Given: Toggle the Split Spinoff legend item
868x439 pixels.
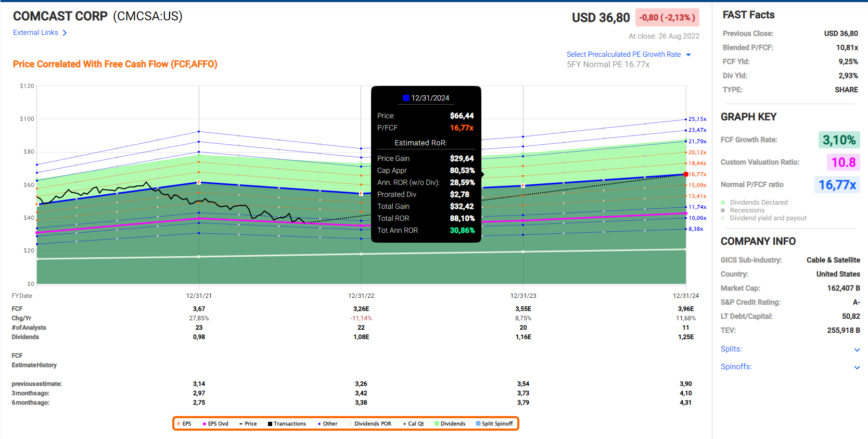Looking at the screenshot, I should click(x=494, y=424).
